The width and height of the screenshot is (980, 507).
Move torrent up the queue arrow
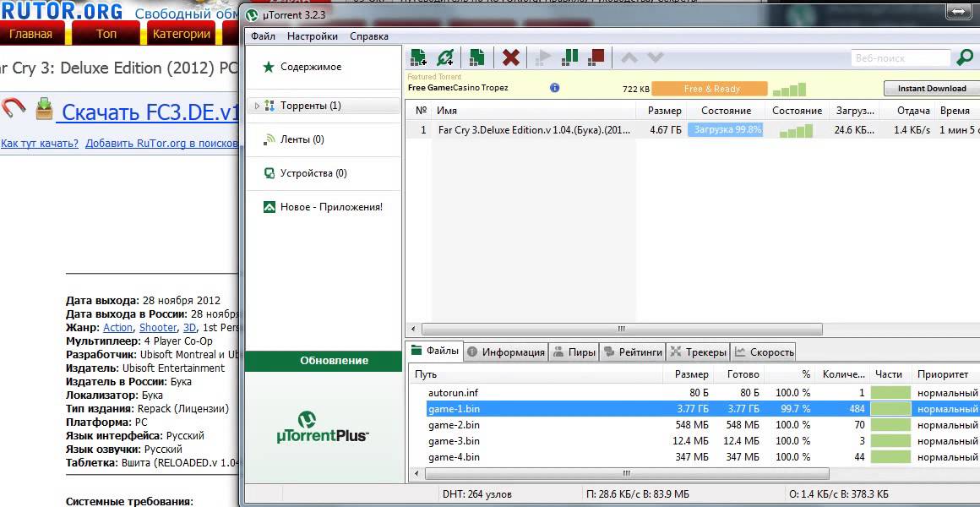click(x=629, y=58)
